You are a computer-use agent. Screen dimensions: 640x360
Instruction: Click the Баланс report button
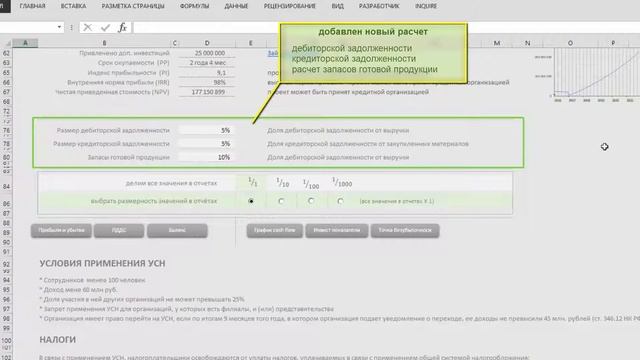coord(177,230)
